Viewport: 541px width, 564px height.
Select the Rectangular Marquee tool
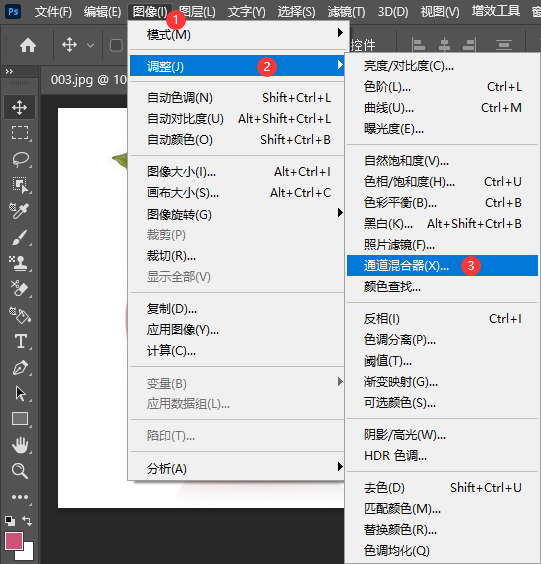(19, 133)
